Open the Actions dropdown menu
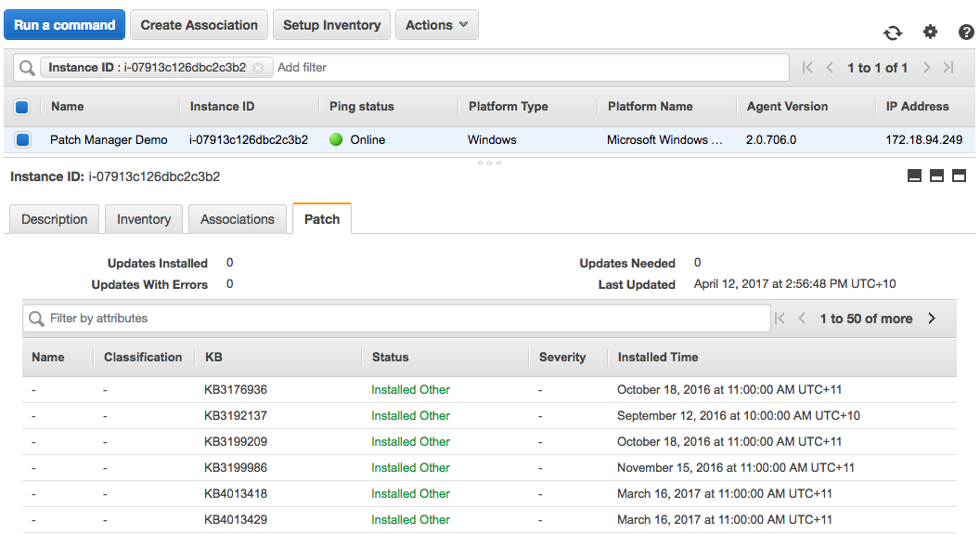 [436, 25]
